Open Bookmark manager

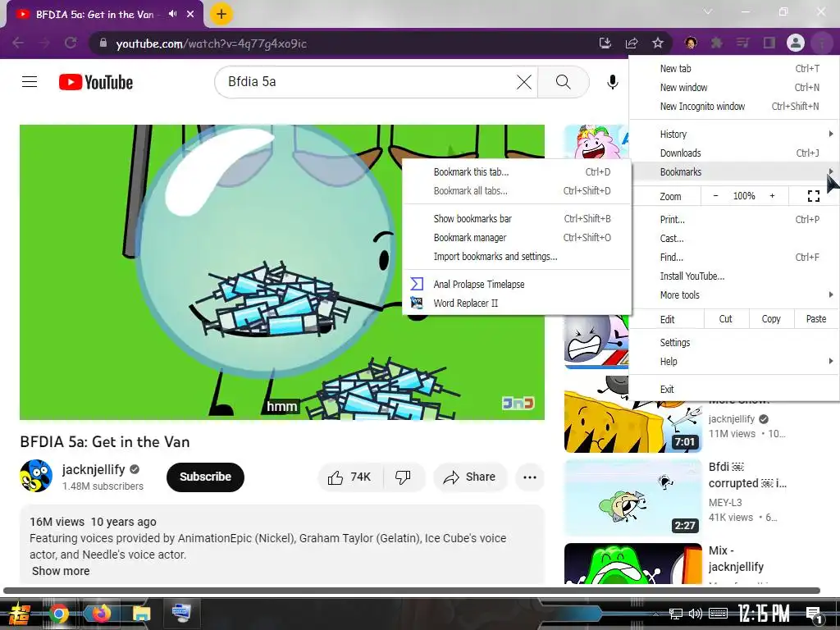(517, 237)
